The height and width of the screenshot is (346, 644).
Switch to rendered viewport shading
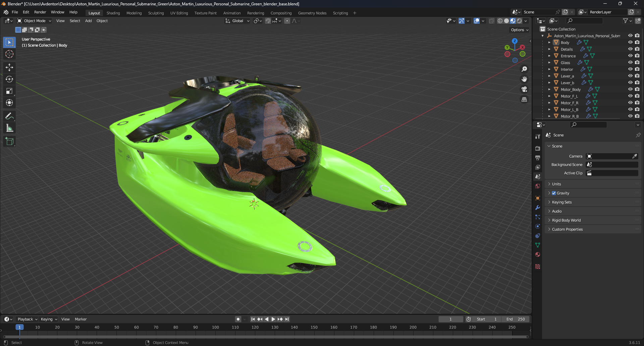coord(519,21)
